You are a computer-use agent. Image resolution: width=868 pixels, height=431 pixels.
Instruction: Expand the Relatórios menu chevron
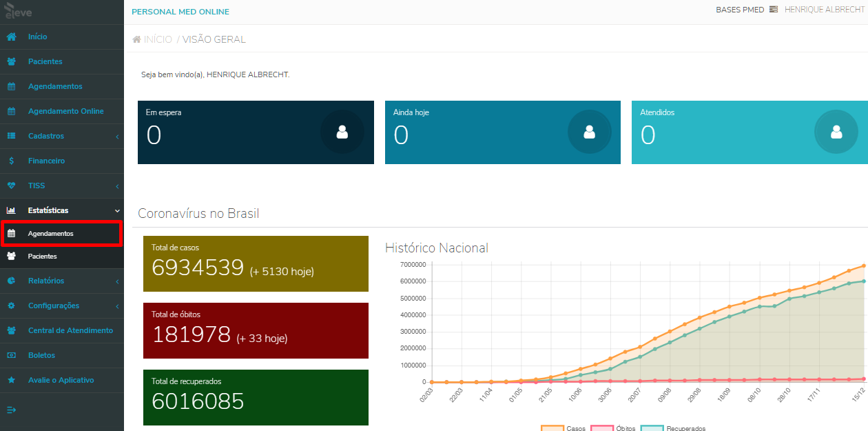[x=117, y=281]
